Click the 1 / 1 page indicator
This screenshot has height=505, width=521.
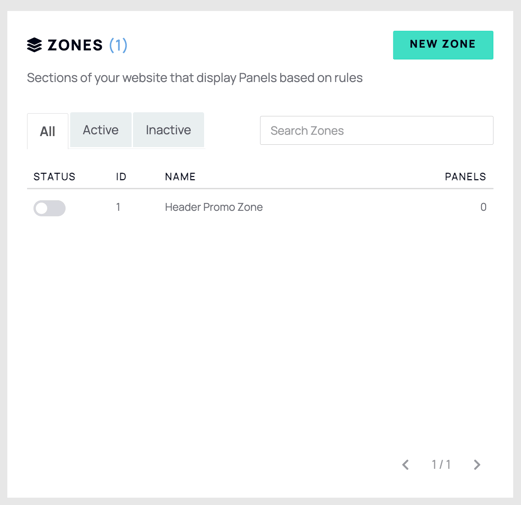pyautogui.click(x=441, y=464)
